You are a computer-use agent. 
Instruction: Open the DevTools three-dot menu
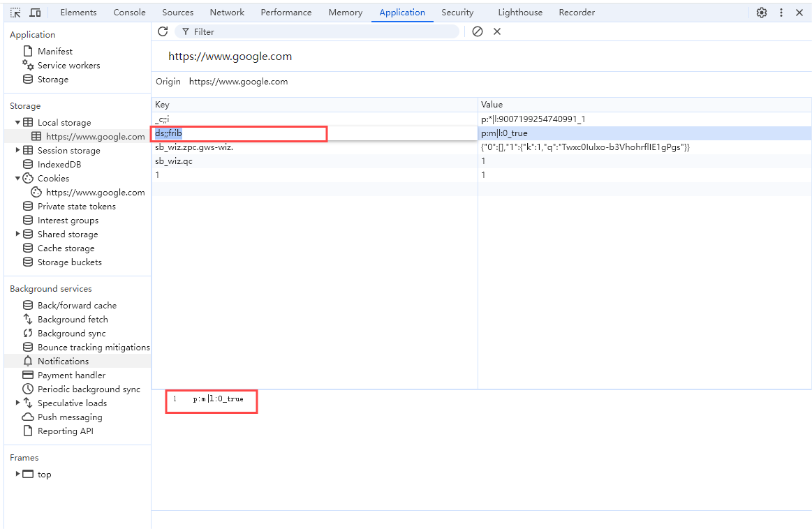pyautogui.click(x=781, y=13)
